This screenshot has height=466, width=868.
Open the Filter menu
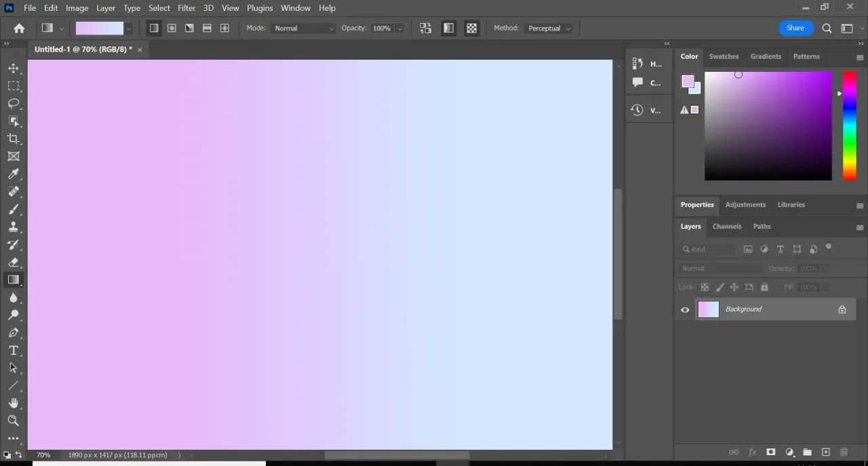(186, 7)
